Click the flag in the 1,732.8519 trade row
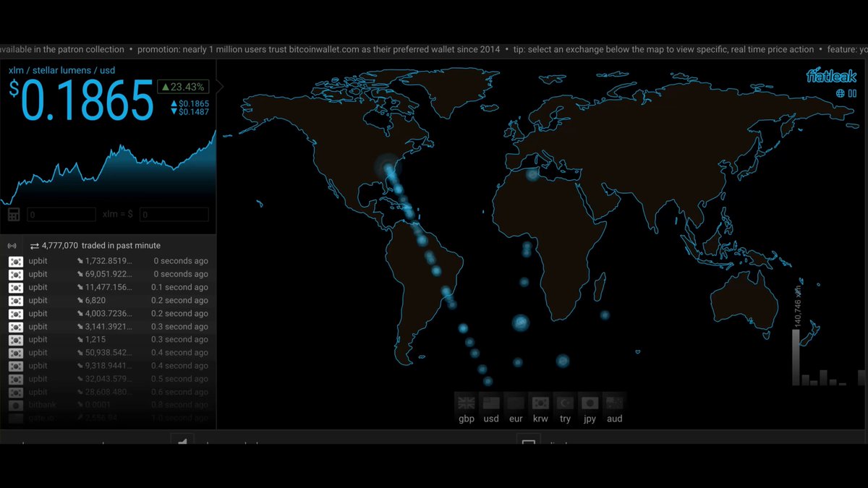 point(16,261)
